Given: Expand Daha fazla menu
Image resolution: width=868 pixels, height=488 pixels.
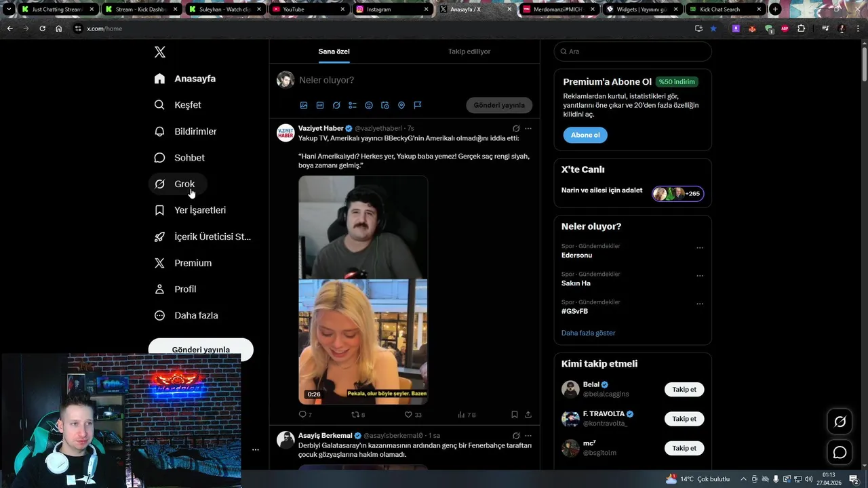Looking at the screenshot, I should (186, 315).
